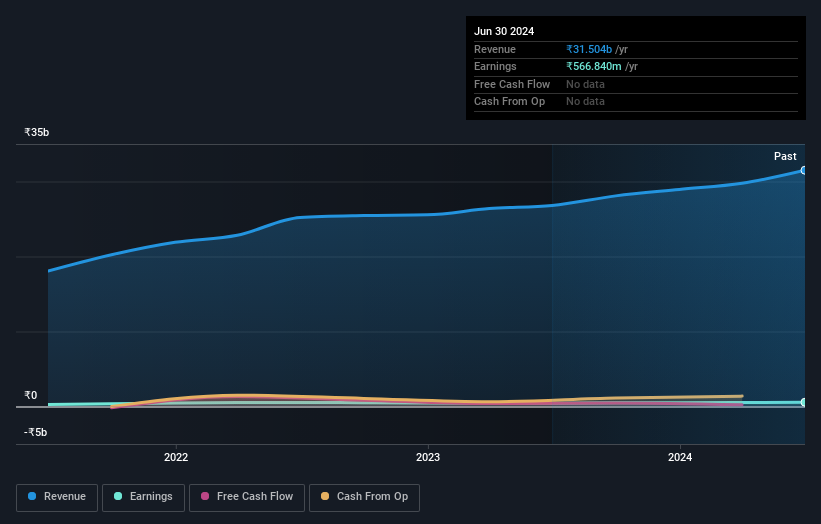Toggle the Cash From Op legend button

point(364,497)
